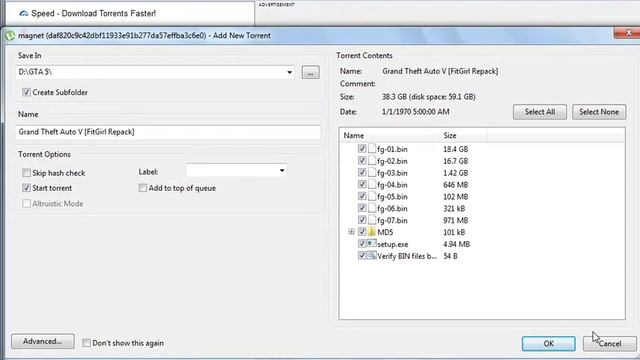Open the Speed - Download Torrents Faster tab
This screenshot has height=360, width=640.
click(130, 13)
